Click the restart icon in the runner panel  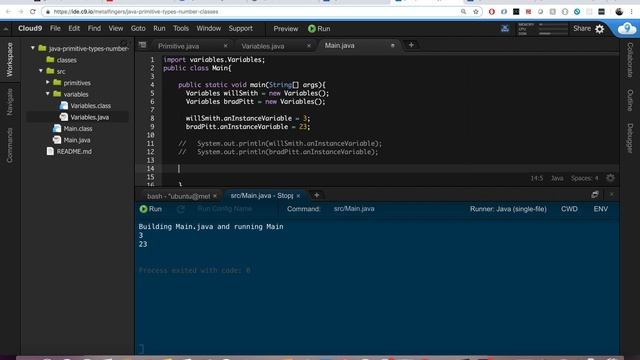click(x=181, y=209)
